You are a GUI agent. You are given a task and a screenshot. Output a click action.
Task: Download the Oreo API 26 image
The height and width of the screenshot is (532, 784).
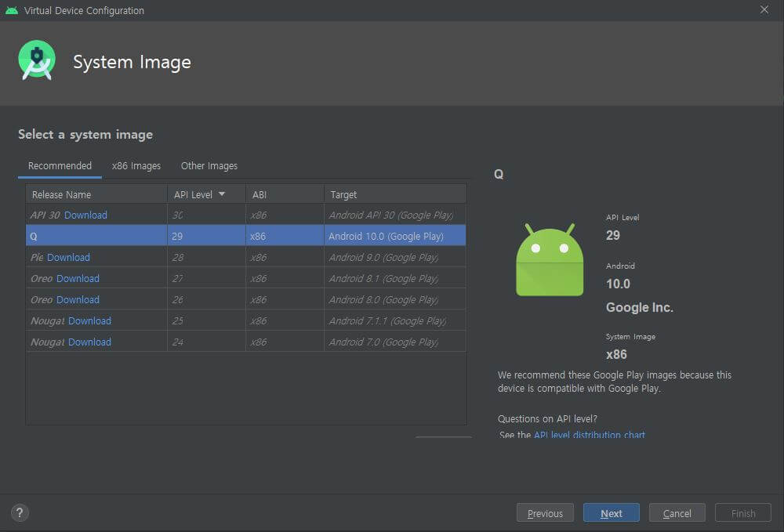click(78, 300)
